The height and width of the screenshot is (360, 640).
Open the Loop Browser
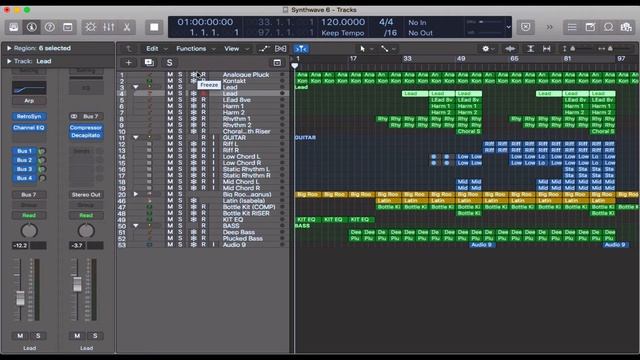[609, 27]
